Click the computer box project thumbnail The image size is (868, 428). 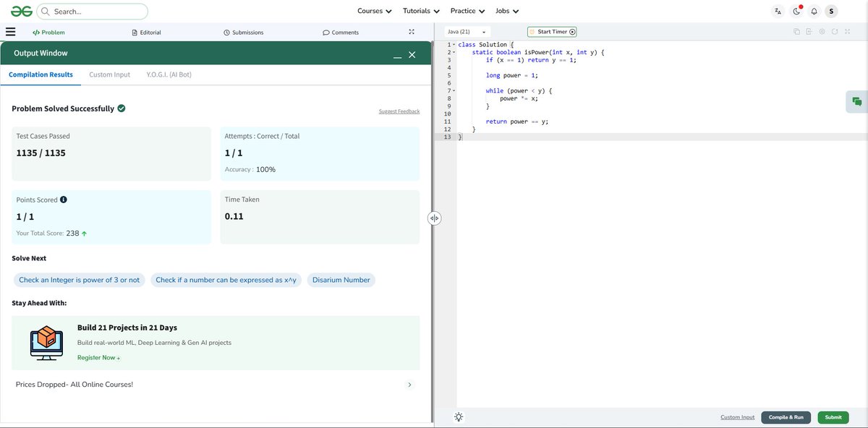tap(46, 343)
